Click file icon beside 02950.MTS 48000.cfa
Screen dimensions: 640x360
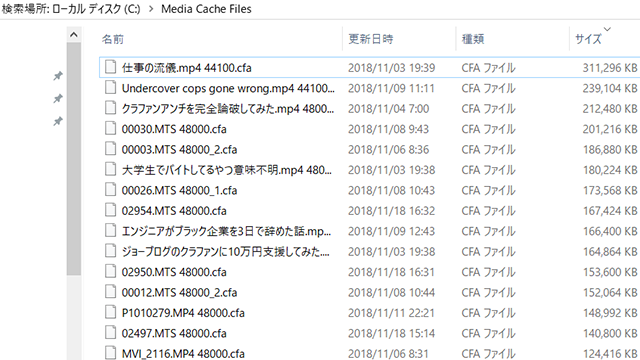click(x=110, y=271)
